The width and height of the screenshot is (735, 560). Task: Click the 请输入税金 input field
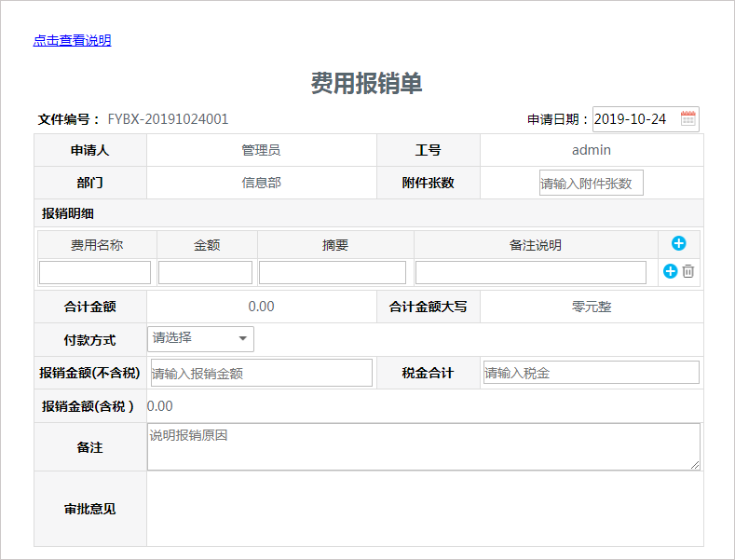click(592, 373)
